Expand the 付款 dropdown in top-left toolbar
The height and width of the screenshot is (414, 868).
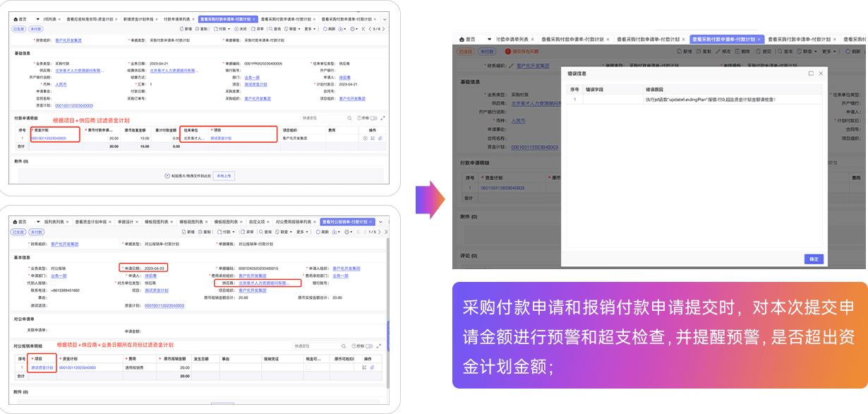point(223,29)
